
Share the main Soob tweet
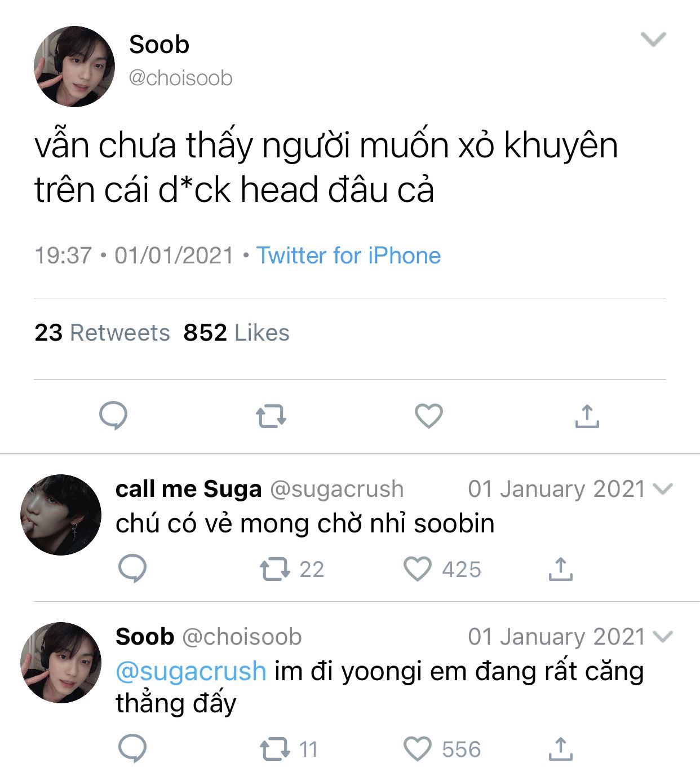[x=587, y=416]
